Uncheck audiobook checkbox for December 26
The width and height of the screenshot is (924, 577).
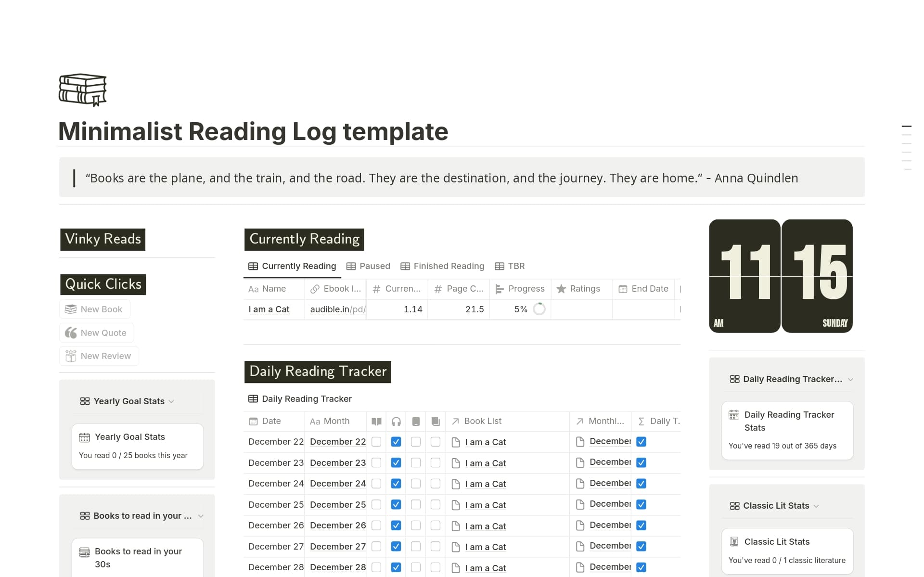(x=396, y=526)
